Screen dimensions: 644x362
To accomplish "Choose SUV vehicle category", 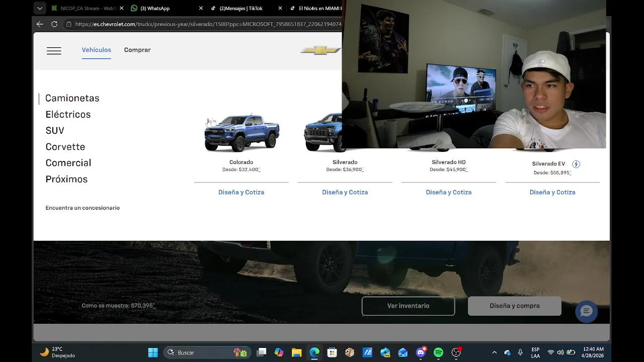I will pos(55,130).
